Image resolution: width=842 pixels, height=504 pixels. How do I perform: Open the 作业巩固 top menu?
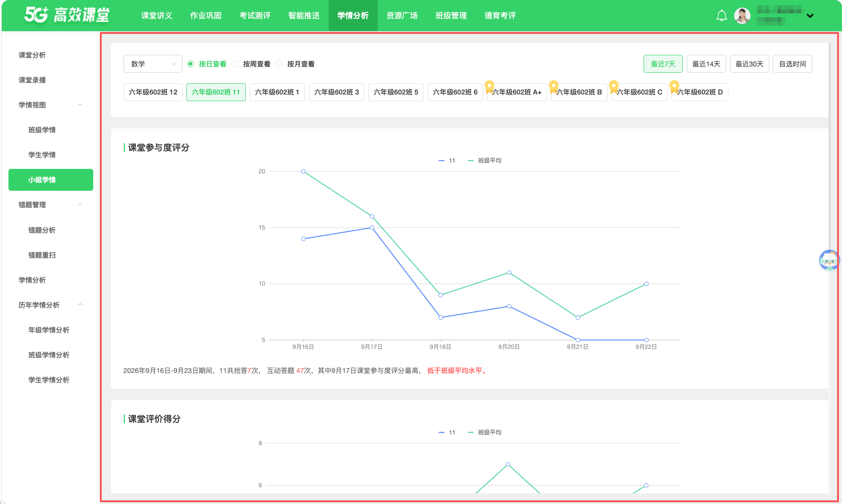[x=206, y=16]
